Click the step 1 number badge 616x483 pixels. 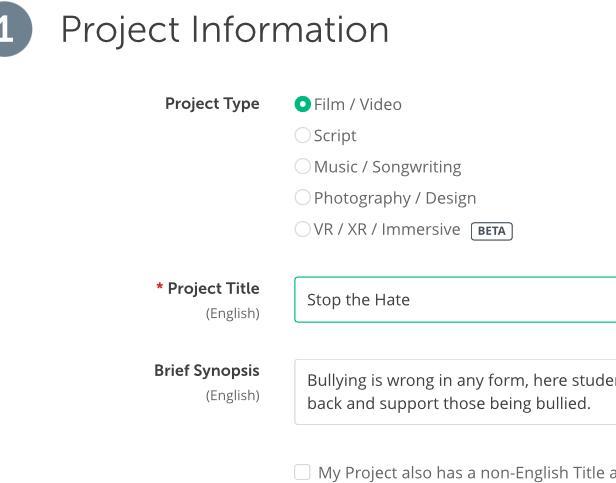pyautogui.click(x=12, y=30)
